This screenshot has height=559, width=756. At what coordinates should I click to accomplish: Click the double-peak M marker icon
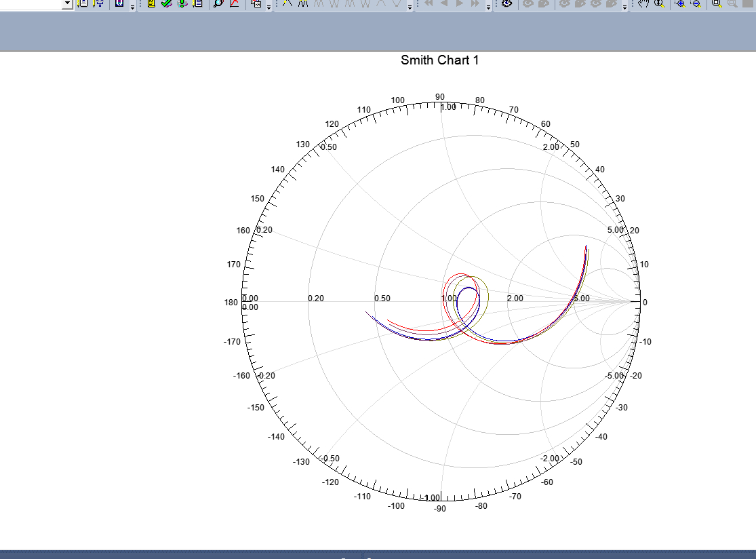(x=303, y=3)
